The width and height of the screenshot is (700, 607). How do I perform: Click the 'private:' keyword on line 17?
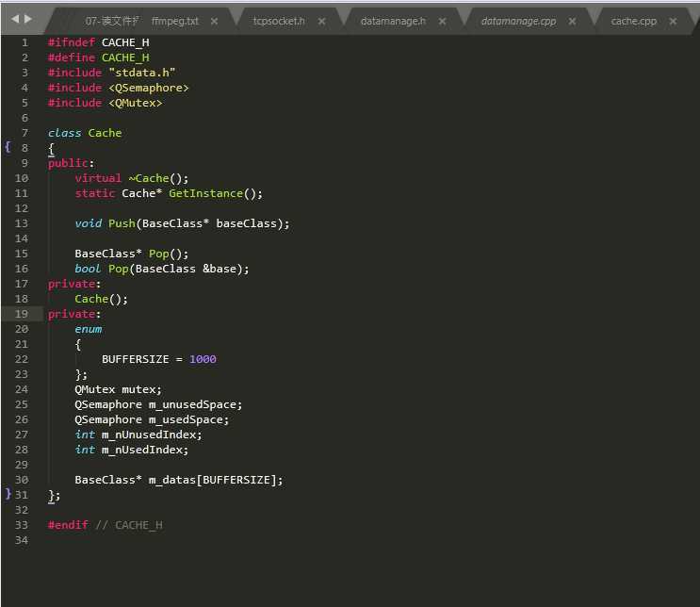[74, 284]
